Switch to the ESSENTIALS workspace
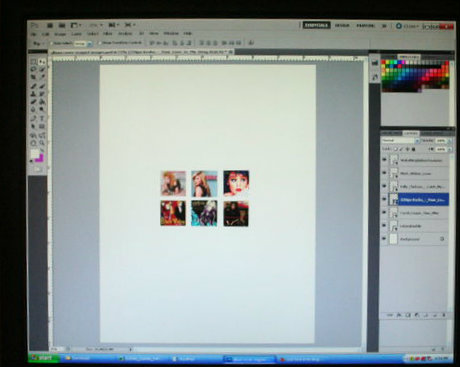This screenshot has height=367, width=460. pos(316,25)
